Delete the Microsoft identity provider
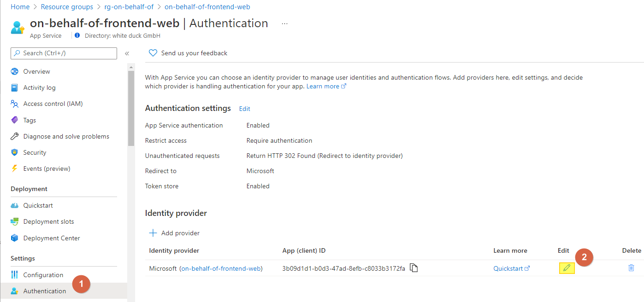The image size is (644, 302). [631, 267]
